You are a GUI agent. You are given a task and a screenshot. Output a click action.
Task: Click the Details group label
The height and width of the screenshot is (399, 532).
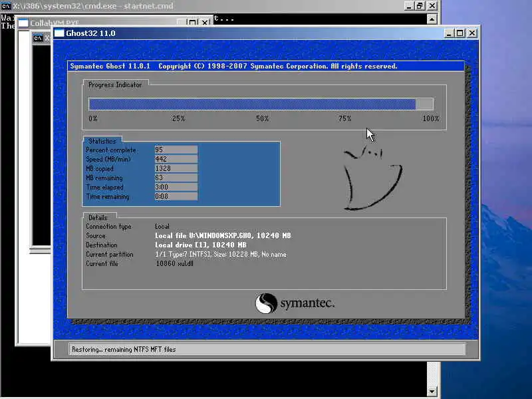click(98, 217)
